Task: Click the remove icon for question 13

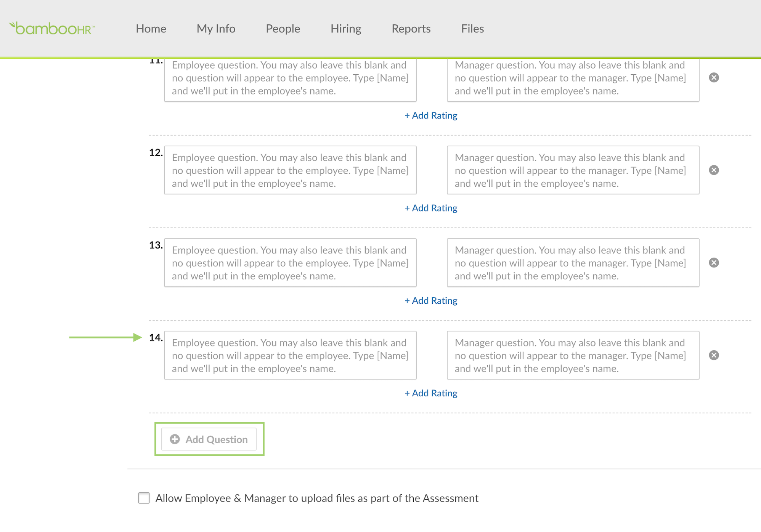Action: 714,263
